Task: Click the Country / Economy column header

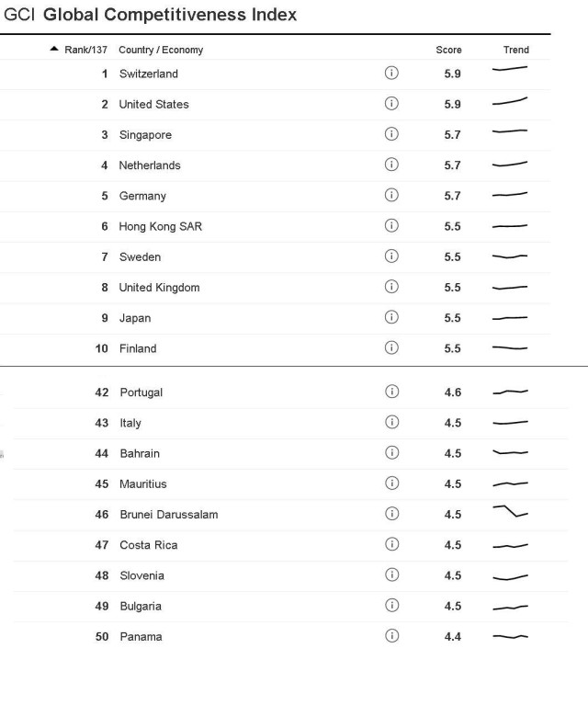Action: click(x=161, y=50)
